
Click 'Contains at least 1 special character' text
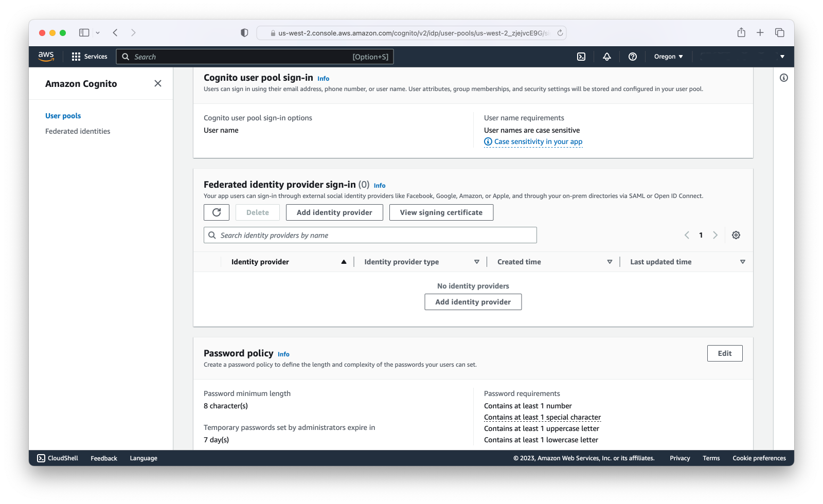click(542, 417)
